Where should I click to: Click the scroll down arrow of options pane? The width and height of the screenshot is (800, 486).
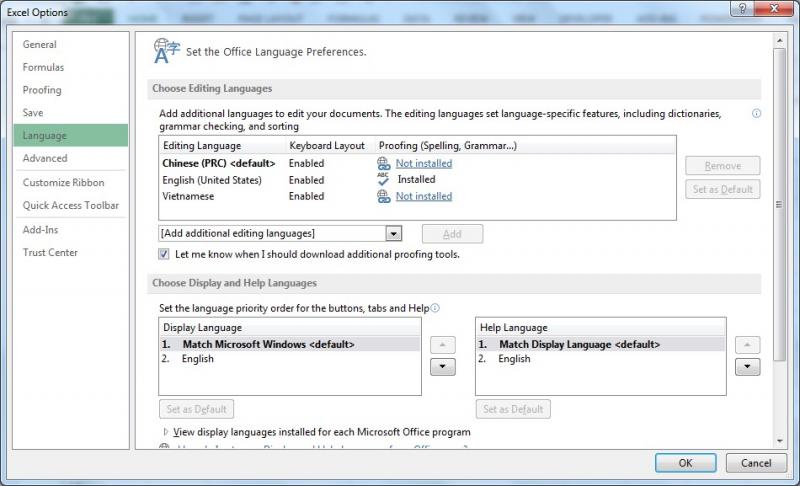[x=779, y=441]
